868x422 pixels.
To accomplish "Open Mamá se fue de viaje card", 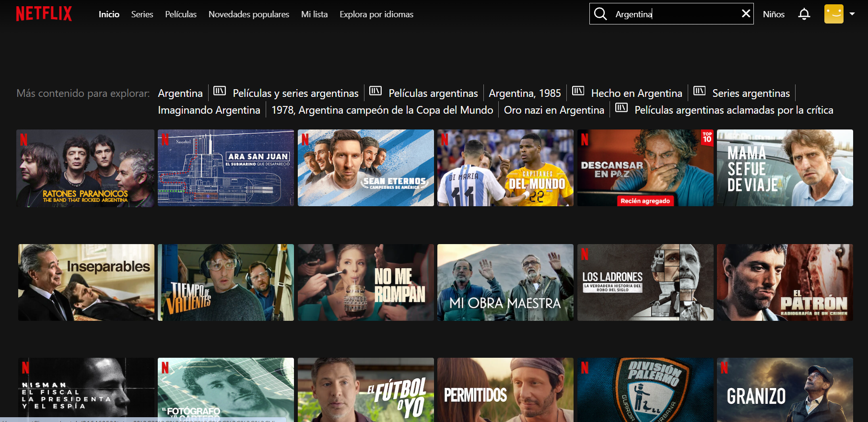I will [785, 168].
